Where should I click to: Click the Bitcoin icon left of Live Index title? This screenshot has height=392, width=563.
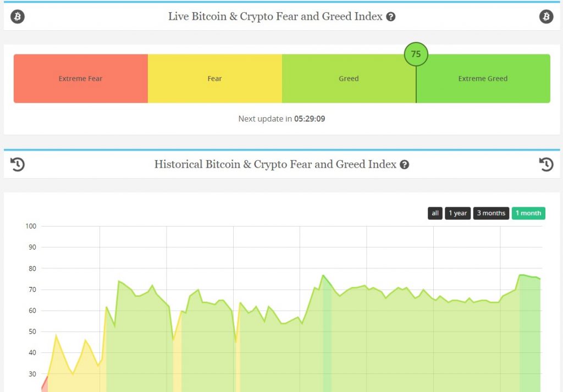point(17,16)
